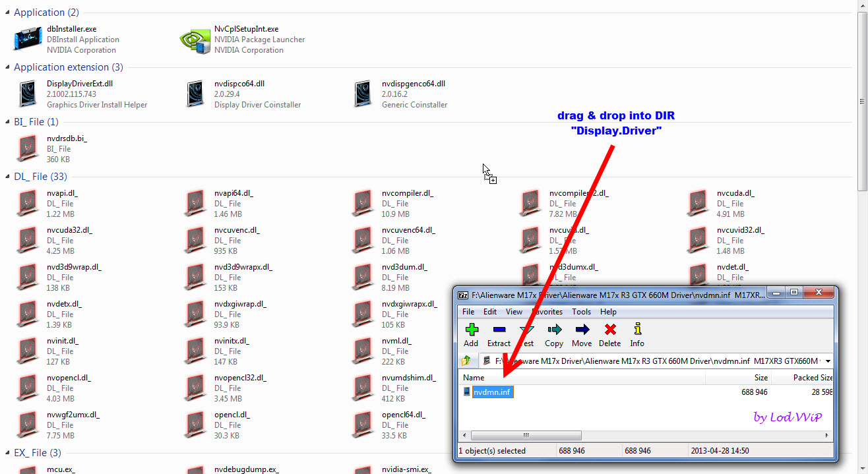
Task: Open the 7-Zip address path dropdown
Action: pos(828,361)
